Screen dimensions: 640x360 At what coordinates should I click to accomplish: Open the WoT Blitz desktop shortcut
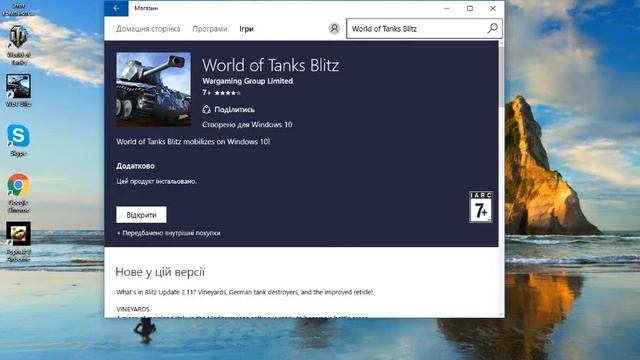pos(18,90)
